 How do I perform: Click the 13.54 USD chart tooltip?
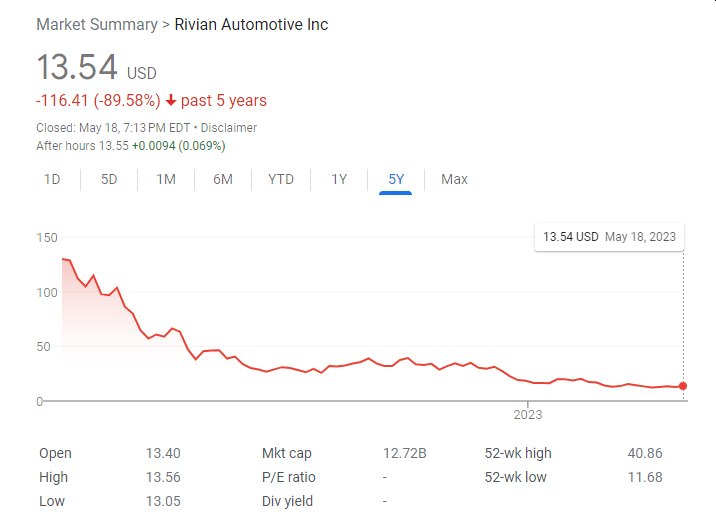(x=609, y=236)
